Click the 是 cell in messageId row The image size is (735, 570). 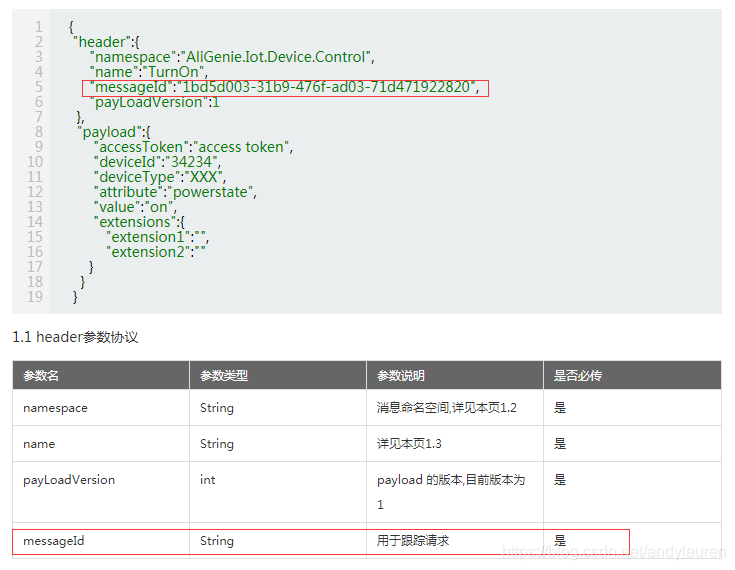(632, 541)
